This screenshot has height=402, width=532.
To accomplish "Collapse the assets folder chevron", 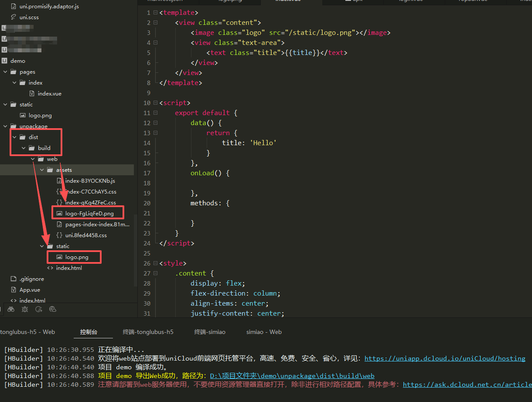I will click(42, 170).
